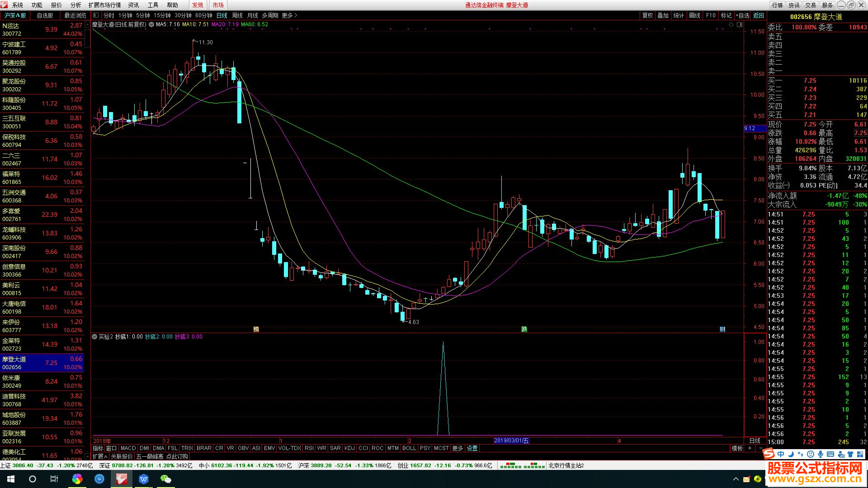Screen dimensions: 868x488
Task: Click the 返回 button
Action: pos(759,15)
